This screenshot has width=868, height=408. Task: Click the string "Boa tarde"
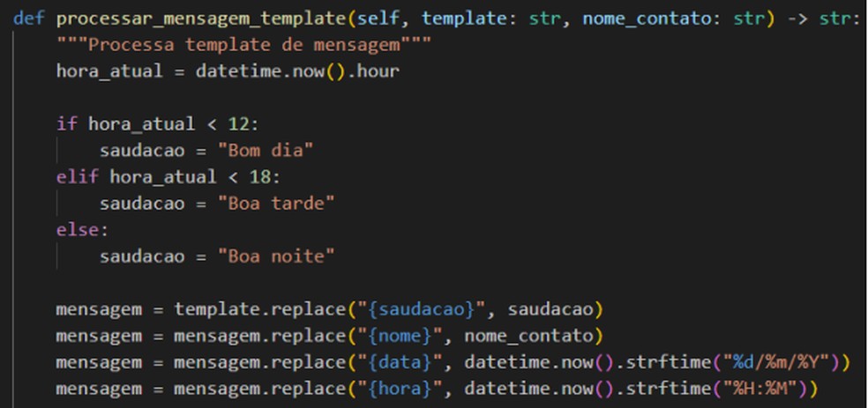276,204
